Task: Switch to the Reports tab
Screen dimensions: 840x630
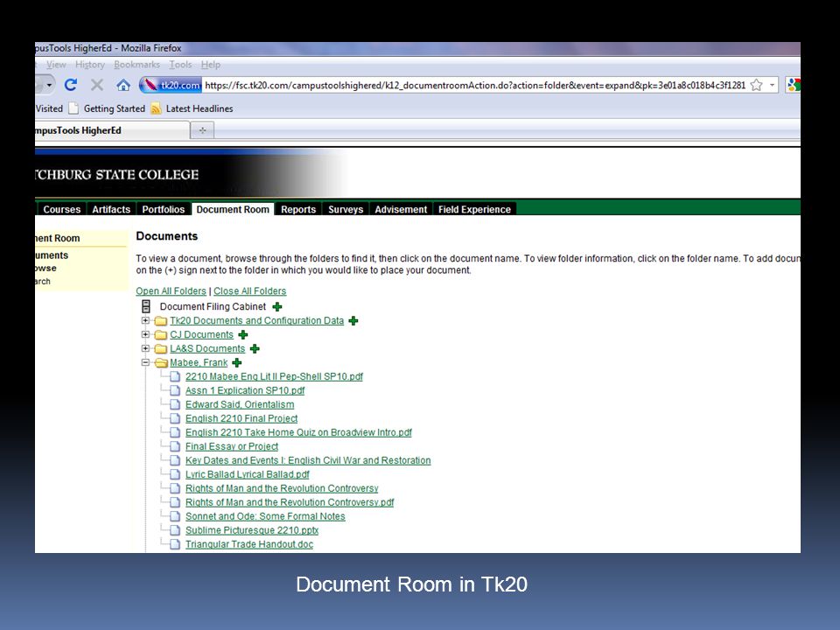Action: (298, 209)
